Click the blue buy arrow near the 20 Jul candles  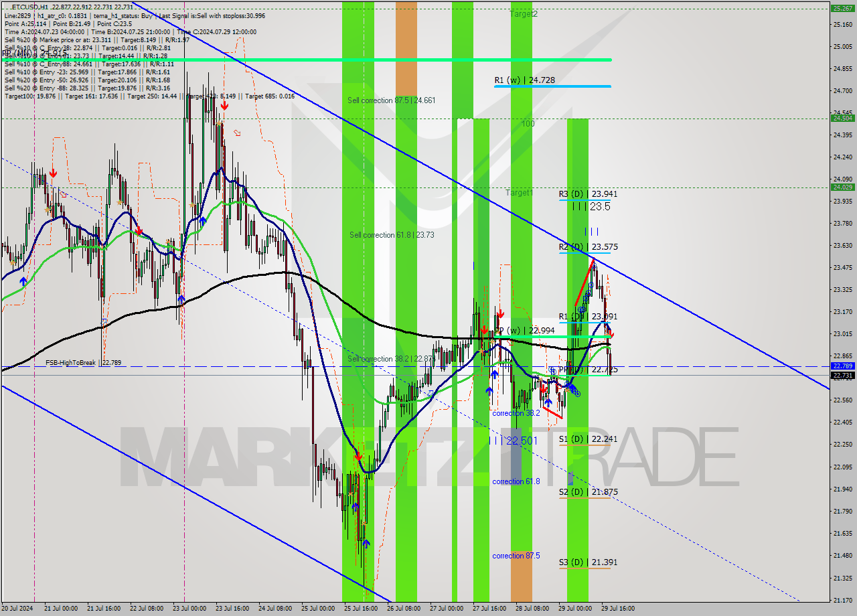point(23,281)
